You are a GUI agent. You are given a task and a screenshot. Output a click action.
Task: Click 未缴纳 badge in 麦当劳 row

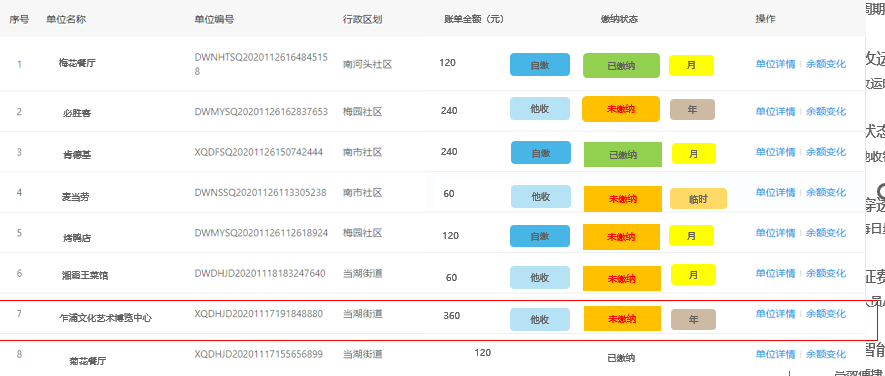(x=623, y=199)
